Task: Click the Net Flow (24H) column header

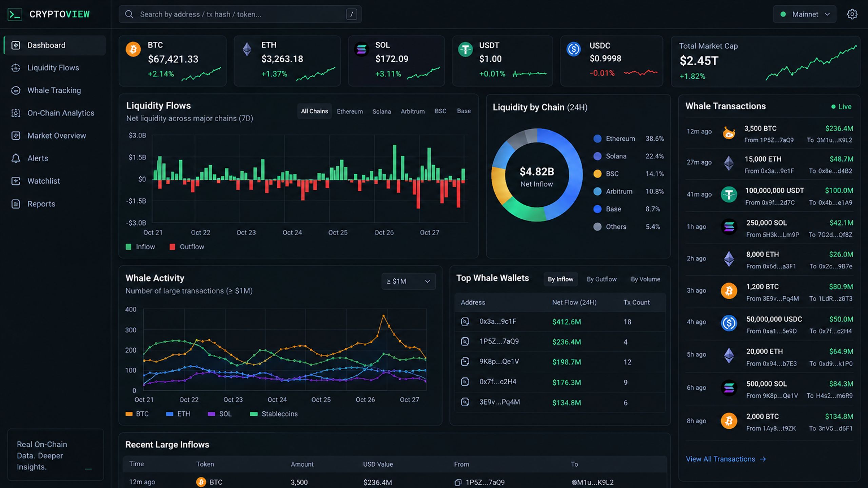Action: click(x=574, y=302)
